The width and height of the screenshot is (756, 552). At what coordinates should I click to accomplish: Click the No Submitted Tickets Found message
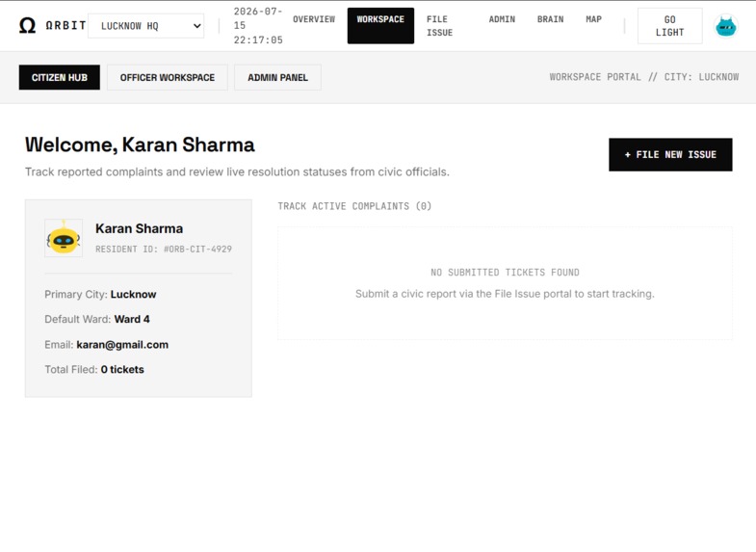[x=505, y=273]
